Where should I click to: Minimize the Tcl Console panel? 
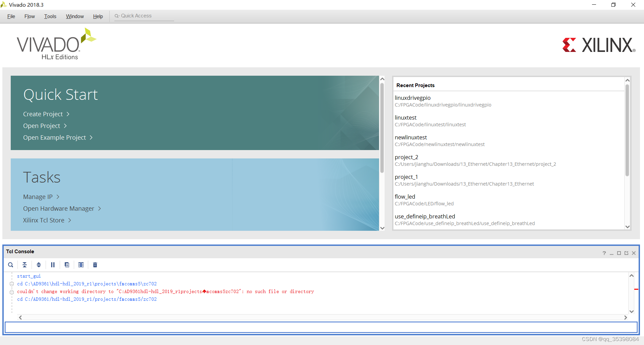pyautogui.click(x=611, y=253)
